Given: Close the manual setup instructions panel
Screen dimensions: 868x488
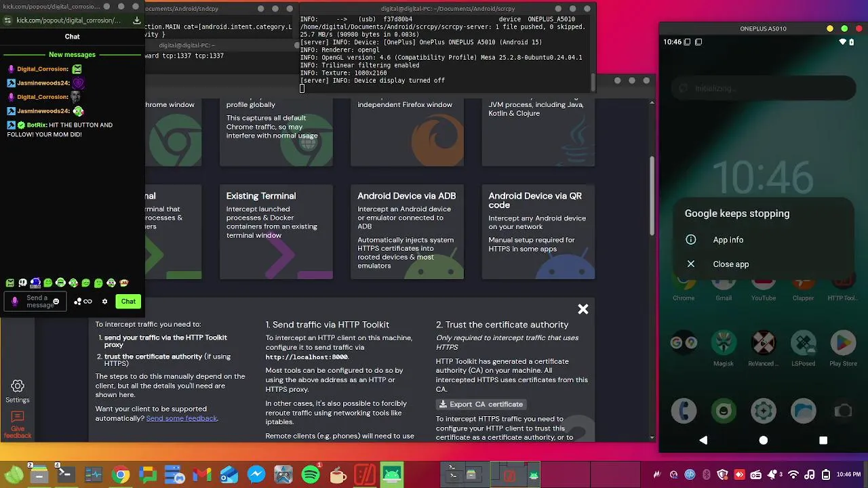Looking at the screenshot, I should tap(583, 309).
